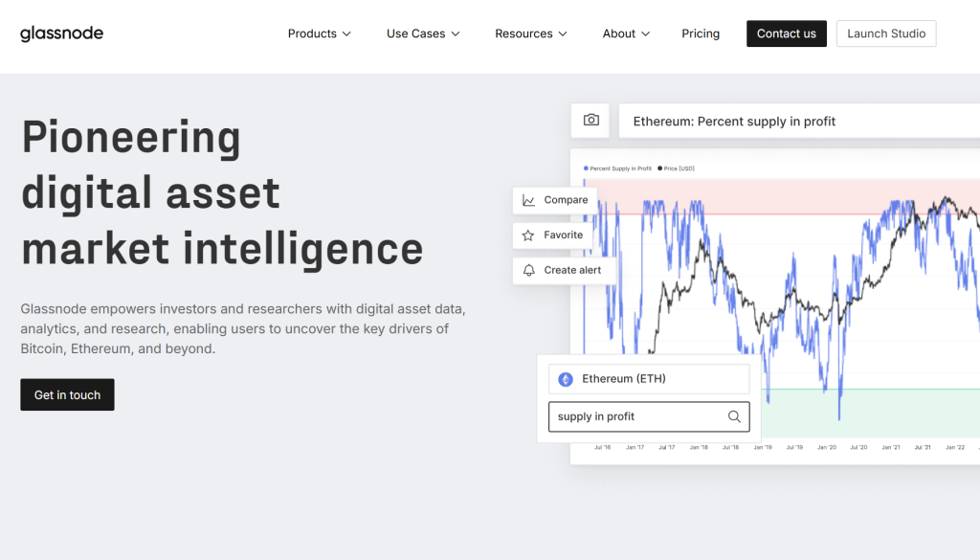This screenshot has width=980, height=560.
Task: Click the Ethereum: Percent supply in profit title
Action: click(x=734, y=122)
